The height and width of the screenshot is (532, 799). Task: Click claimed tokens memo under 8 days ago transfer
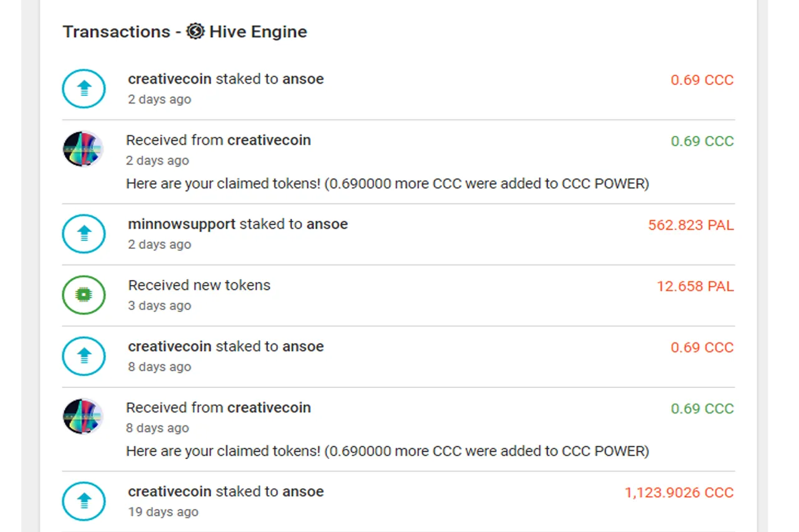coord(388,450)
